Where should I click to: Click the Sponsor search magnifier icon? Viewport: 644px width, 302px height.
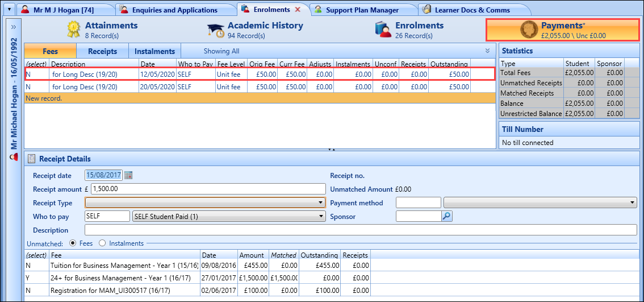447,216
